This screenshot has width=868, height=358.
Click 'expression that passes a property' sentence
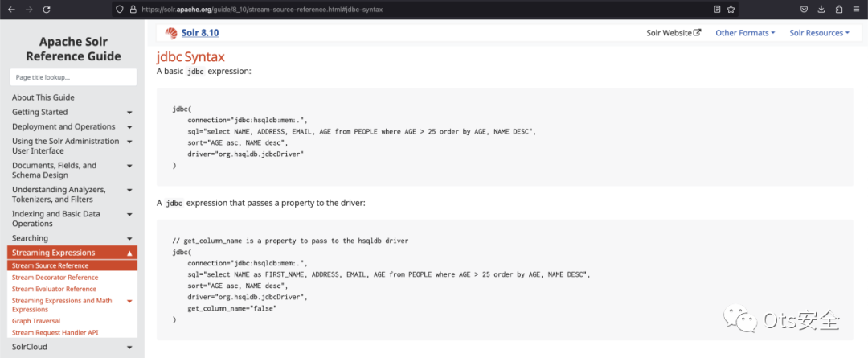tap(260, 204)
